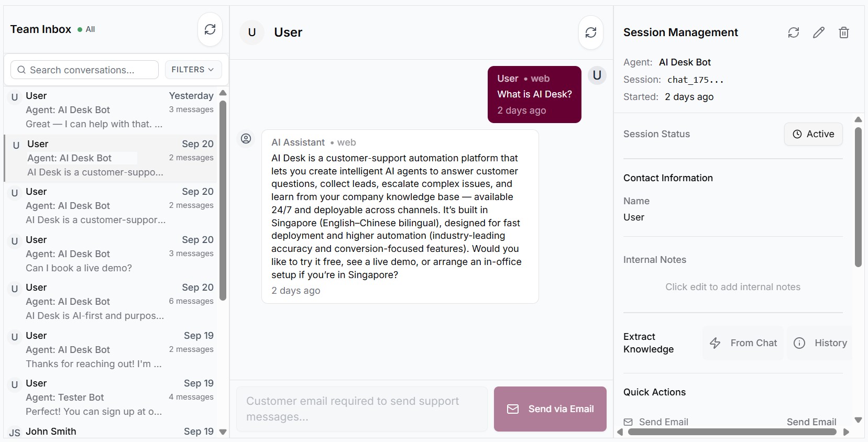868x442 pixels.
Task: Click the From Chat lightning icon
Action: pyautogui.click(x=716, y=343)
